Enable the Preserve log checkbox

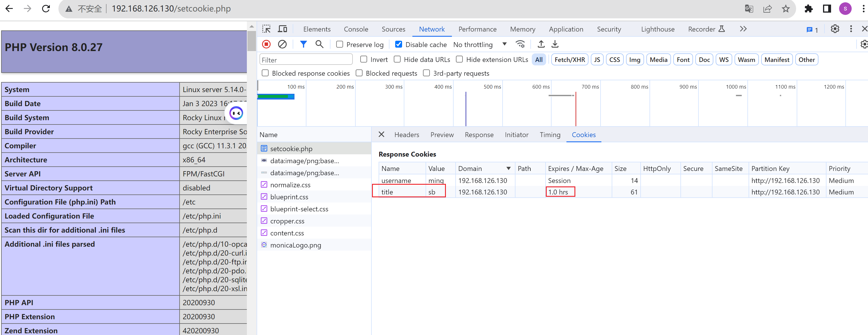coord(340,44)
